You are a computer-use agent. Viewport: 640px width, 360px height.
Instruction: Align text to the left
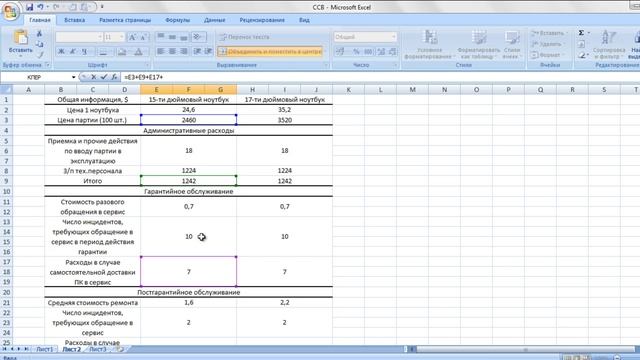pos(161,51)
